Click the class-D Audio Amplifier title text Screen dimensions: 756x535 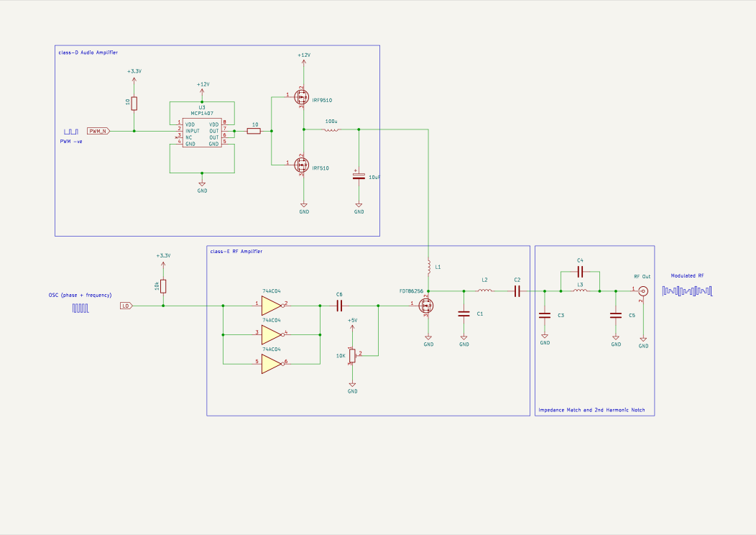click(x=88, y=52)
